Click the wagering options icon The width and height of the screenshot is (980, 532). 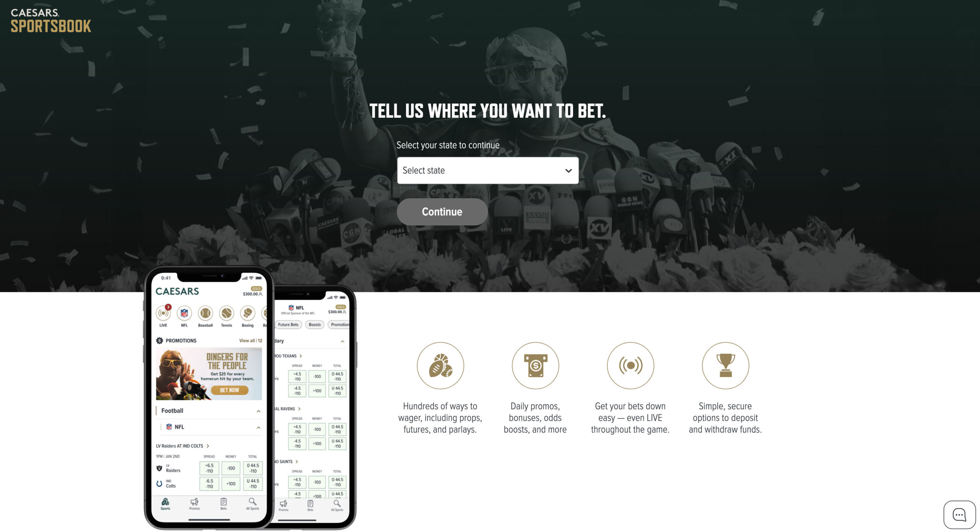click(440, 365)
